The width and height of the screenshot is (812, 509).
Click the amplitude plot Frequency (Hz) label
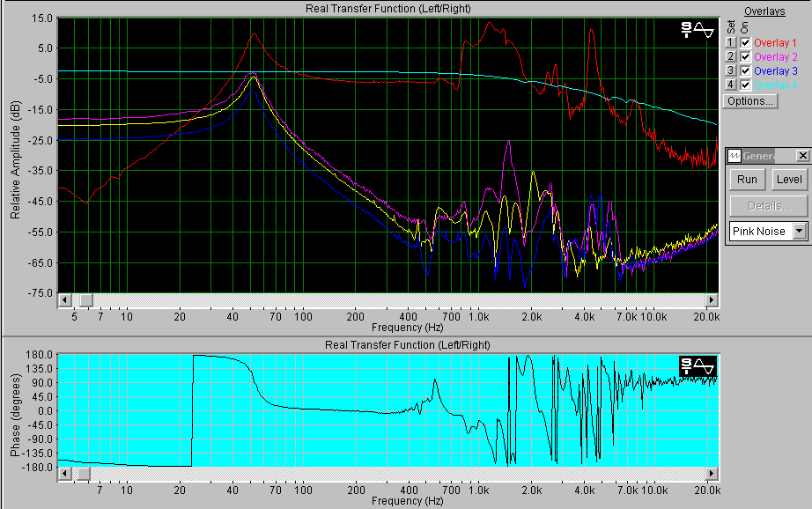click(407, 328)
